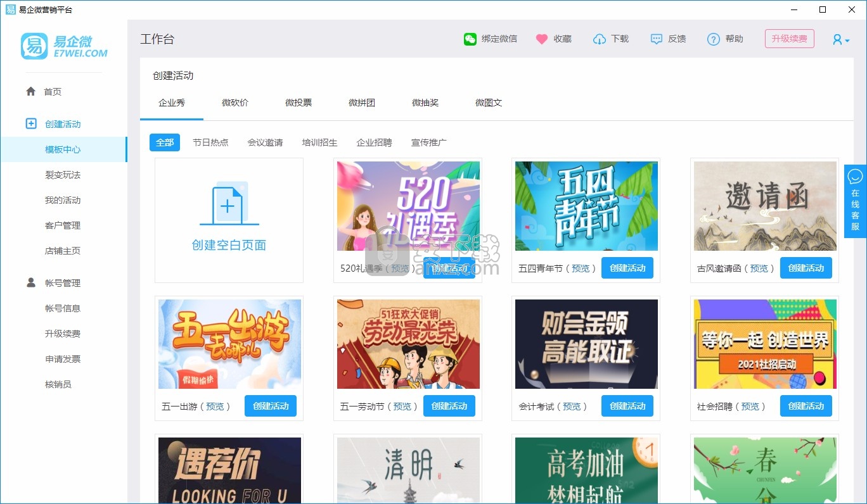Filter templates by 企业招聘

pos(374,142)
